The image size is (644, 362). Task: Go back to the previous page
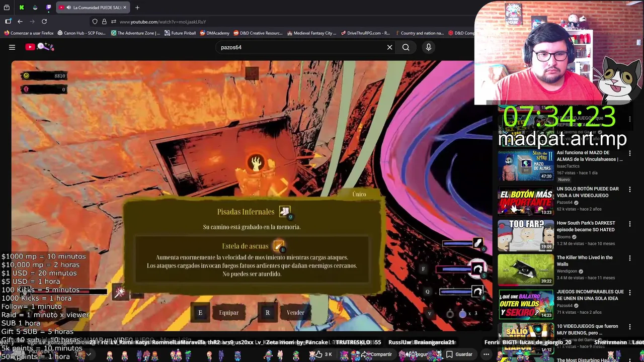20,22
